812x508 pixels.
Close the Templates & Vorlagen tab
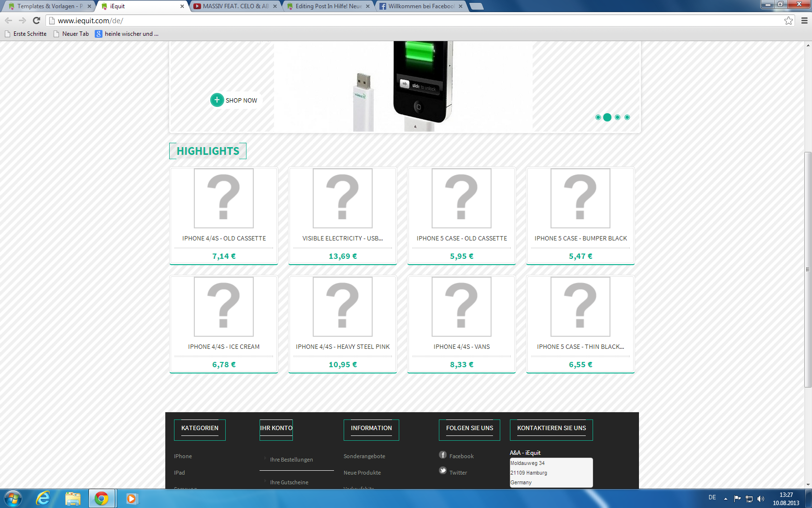89,6
